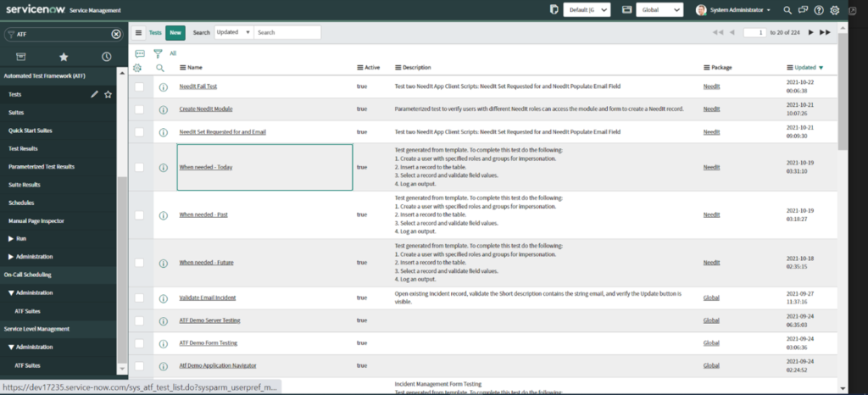Open the When needed - Future test link
The height and width of the screenshot is (395, 868).
(x=206, y=262)
